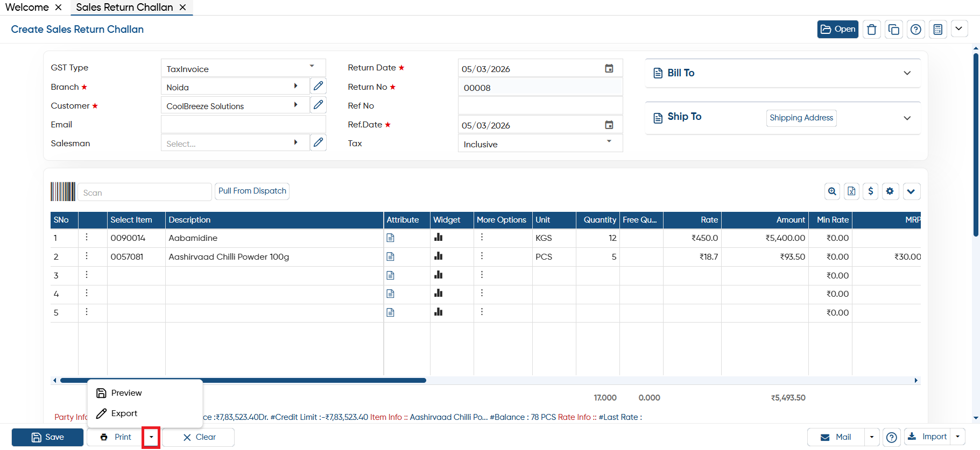
Task: Click the Ref No input field
Action: pos(540,106)
